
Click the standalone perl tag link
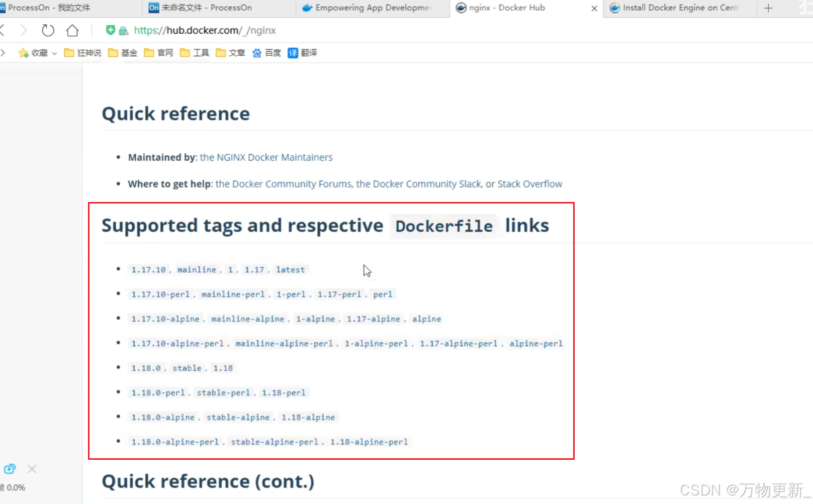[x=383, y=294]
